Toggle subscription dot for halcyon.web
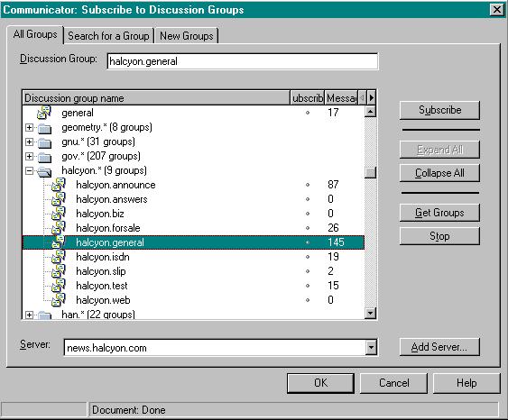 (308, 300)
